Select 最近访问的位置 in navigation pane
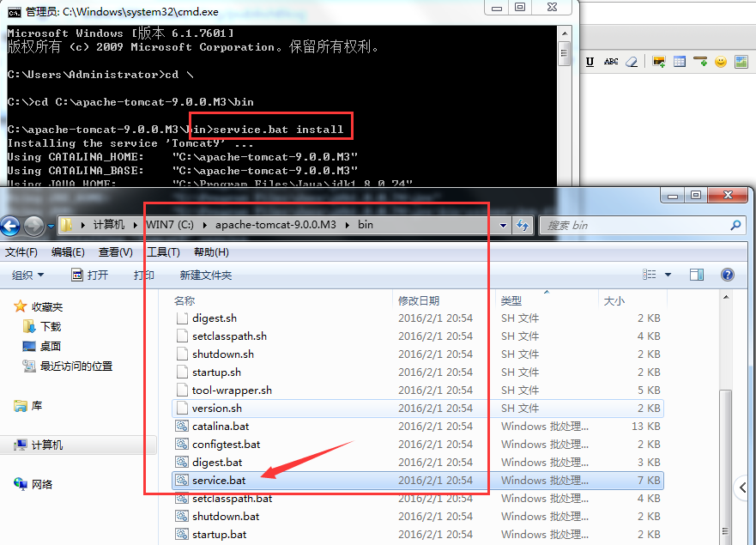 (x=68, y=366)
